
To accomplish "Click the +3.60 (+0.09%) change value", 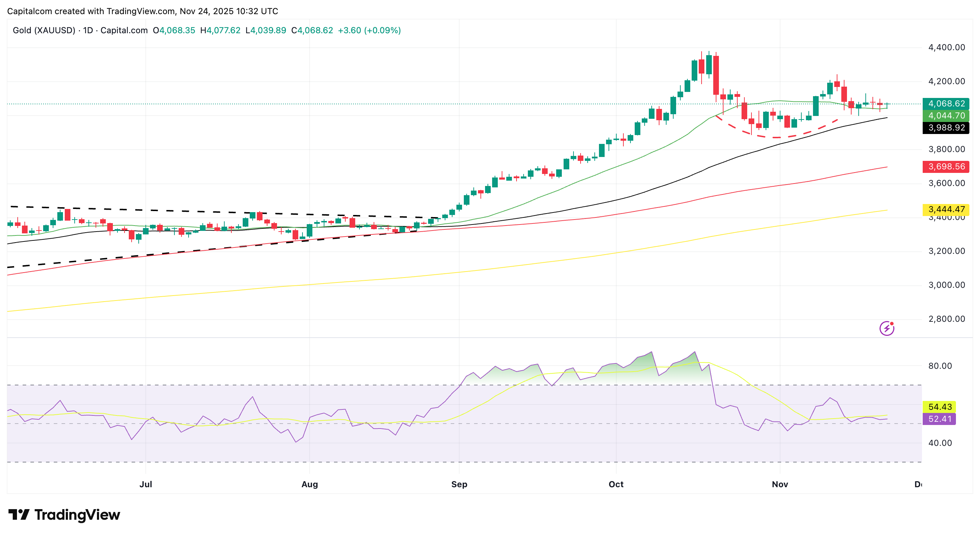I will [369, 30].
